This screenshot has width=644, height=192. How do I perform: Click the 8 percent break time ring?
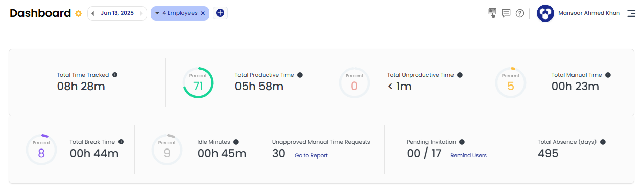[x=41, y=150]
